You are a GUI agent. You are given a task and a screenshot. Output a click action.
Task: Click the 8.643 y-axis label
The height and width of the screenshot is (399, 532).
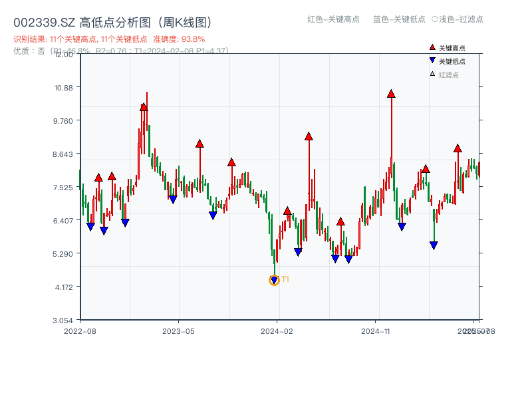click(x=63, y=154)
